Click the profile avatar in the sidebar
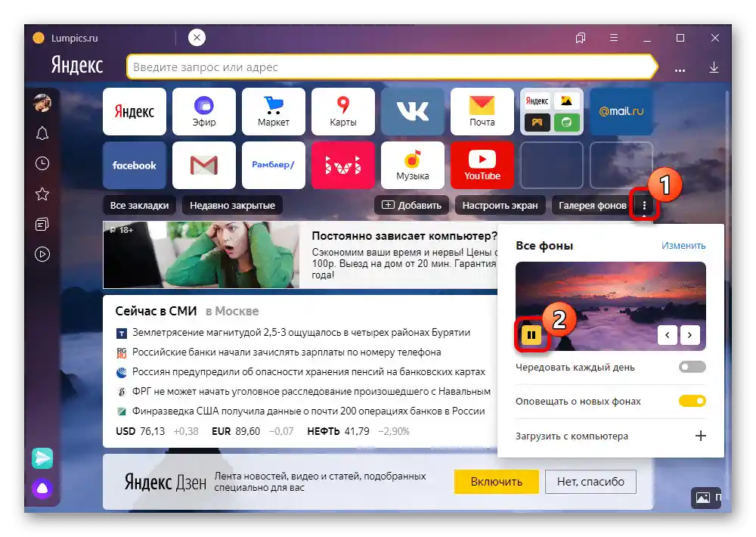The image size is (756, 537). 42,103
